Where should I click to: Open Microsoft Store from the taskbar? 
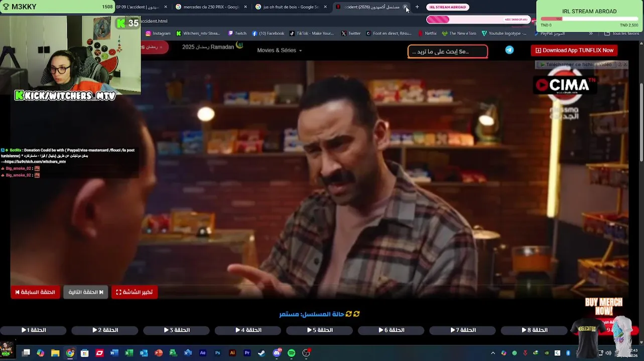85,353
